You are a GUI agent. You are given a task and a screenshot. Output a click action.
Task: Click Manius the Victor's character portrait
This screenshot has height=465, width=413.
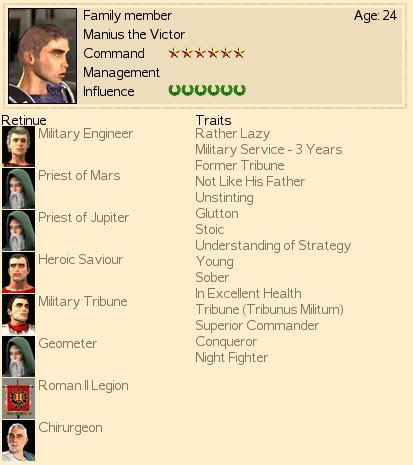tap(42, 56)
